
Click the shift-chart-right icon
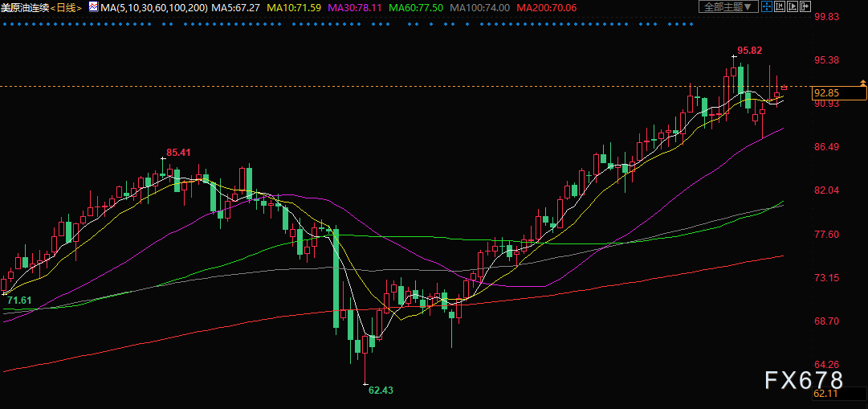click(x=805, y=6)
